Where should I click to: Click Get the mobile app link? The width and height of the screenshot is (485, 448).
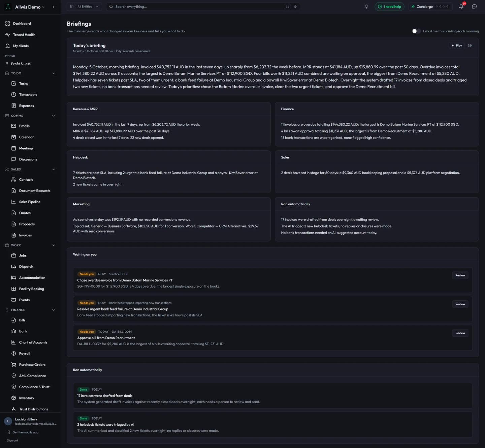(23, 432)
